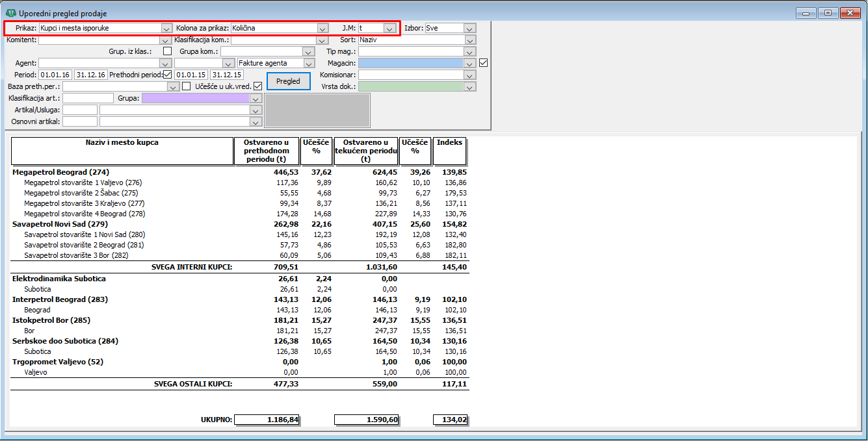Viewport: 868px width, 441px height.
Task: Open the green Vrsta dok. dropdown
Action: [x=470, y=86]
